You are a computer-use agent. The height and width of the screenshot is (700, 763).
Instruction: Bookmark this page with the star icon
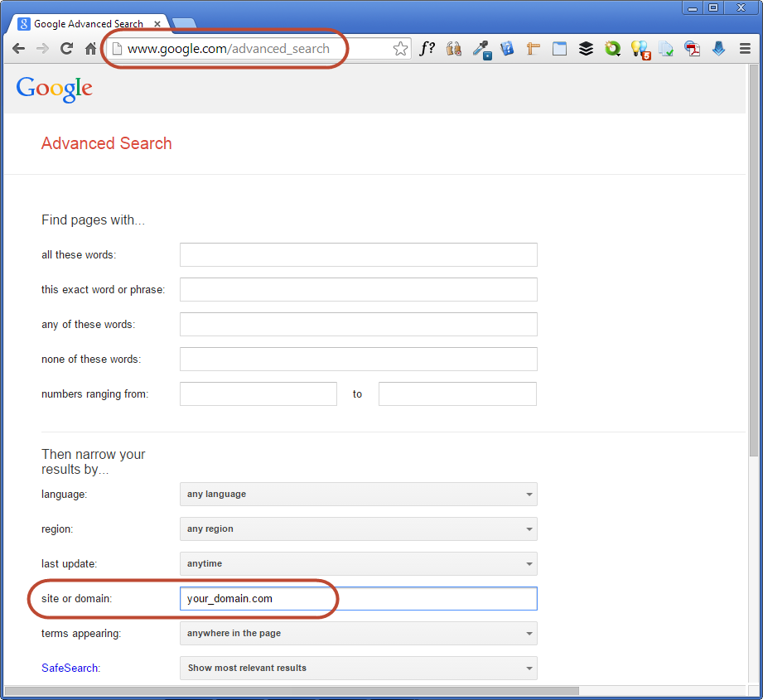[400, 48]
